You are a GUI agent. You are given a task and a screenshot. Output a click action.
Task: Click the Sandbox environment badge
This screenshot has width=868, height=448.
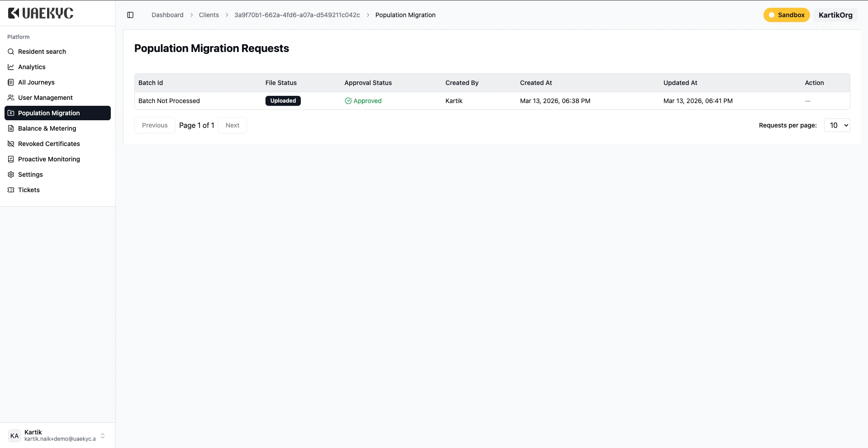(x=786, y=15)
